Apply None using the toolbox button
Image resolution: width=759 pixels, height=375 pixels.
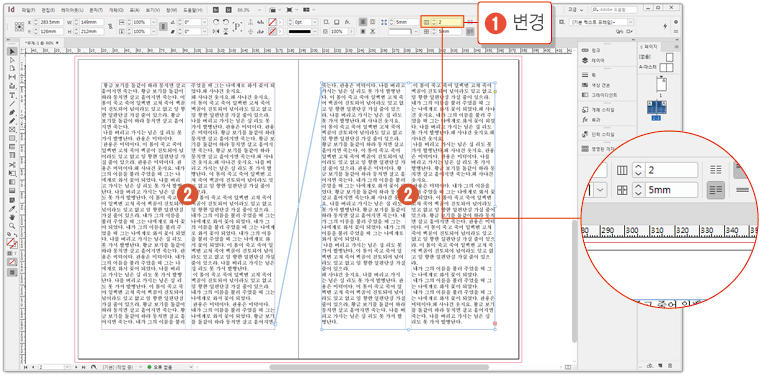12,263
